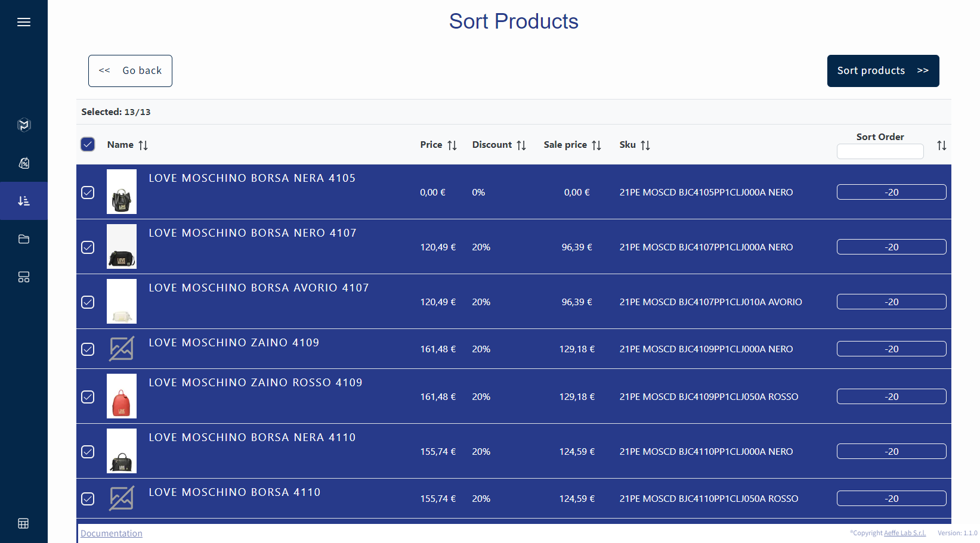This screenshot has width=980, height=543.
Task: Select the sort products sidebar icon
Action: (24, 201)
